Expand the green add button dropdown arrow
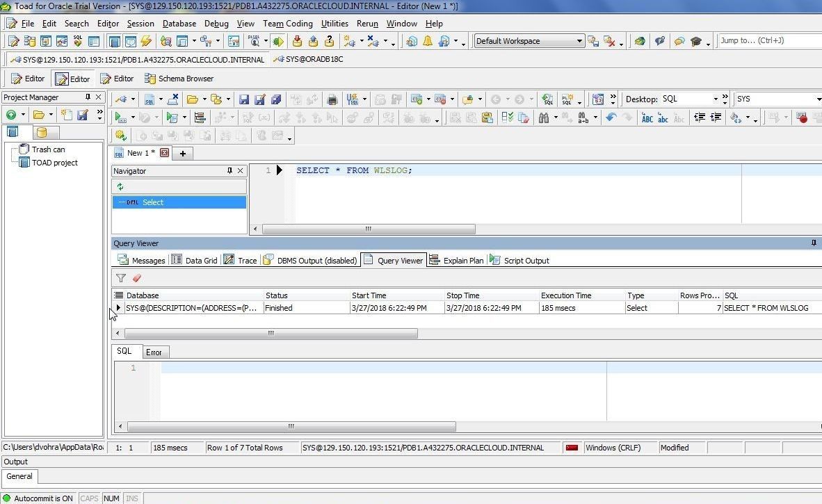 point(23,114)
